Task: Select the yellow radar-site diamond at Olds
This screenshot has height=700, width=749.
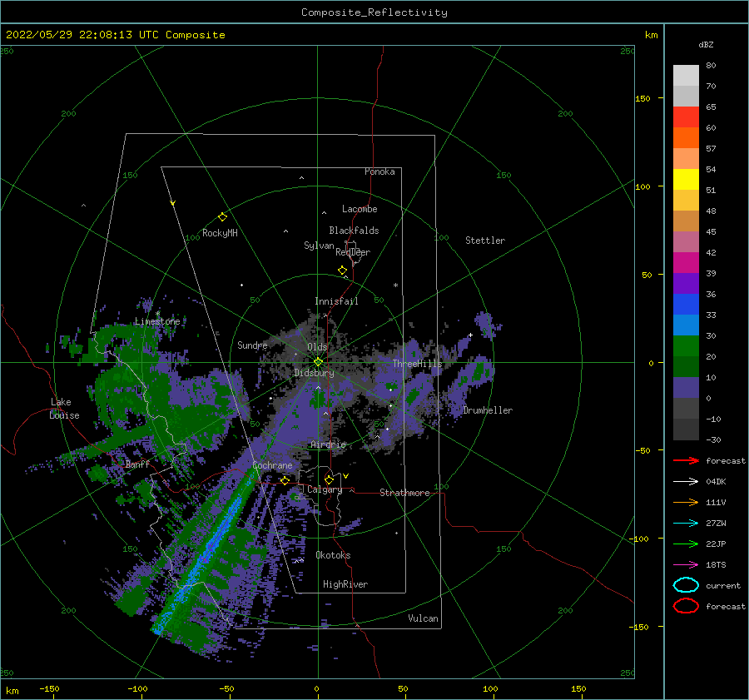Action: [x=318, y=362]
